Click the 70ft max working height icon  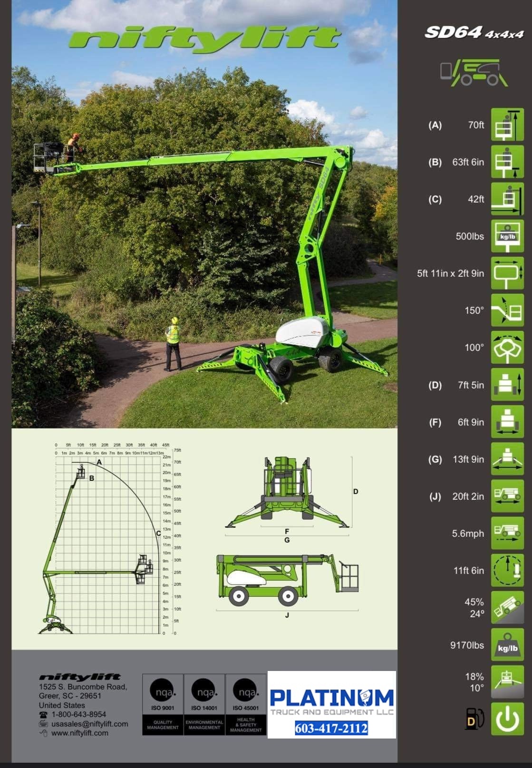[507, 125]
